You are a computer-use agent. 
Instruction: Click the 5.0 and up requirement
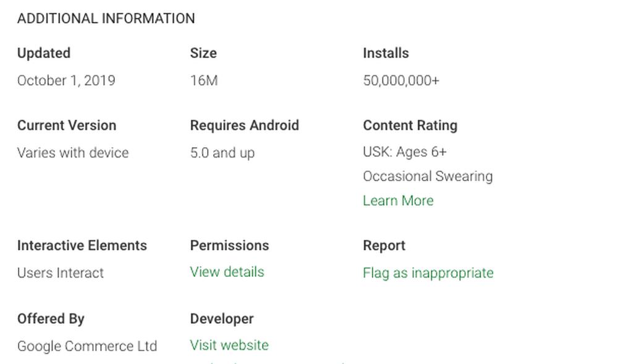pos(222,153)
